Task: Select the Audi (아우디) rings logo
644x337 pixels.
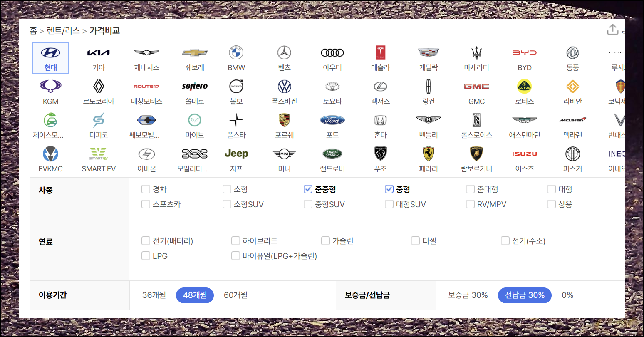Action: point(332,53)
